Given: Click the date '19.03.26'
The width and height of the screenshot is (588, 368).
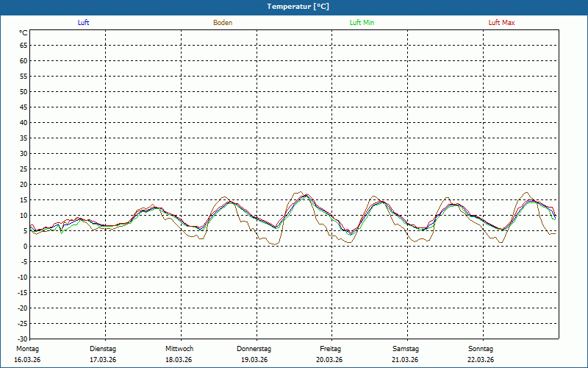Looking at the screenshot, I should [254, 360].
